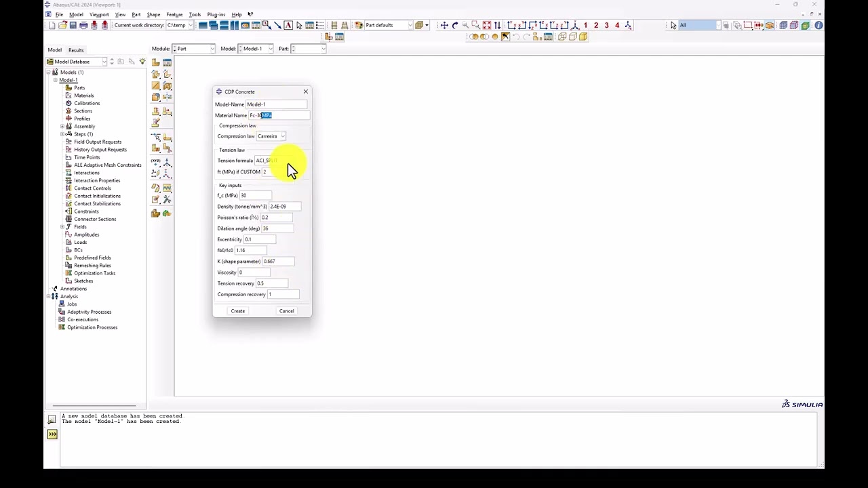The image size is (868, 488).
Task: Click the message area icon above the yellow arrows
Action: click(x=52, y=420)
